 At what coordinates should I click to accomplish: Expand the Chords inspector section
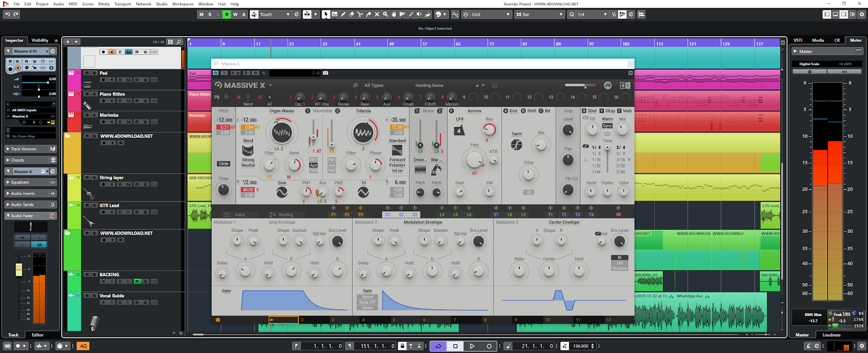pos(30,160)
